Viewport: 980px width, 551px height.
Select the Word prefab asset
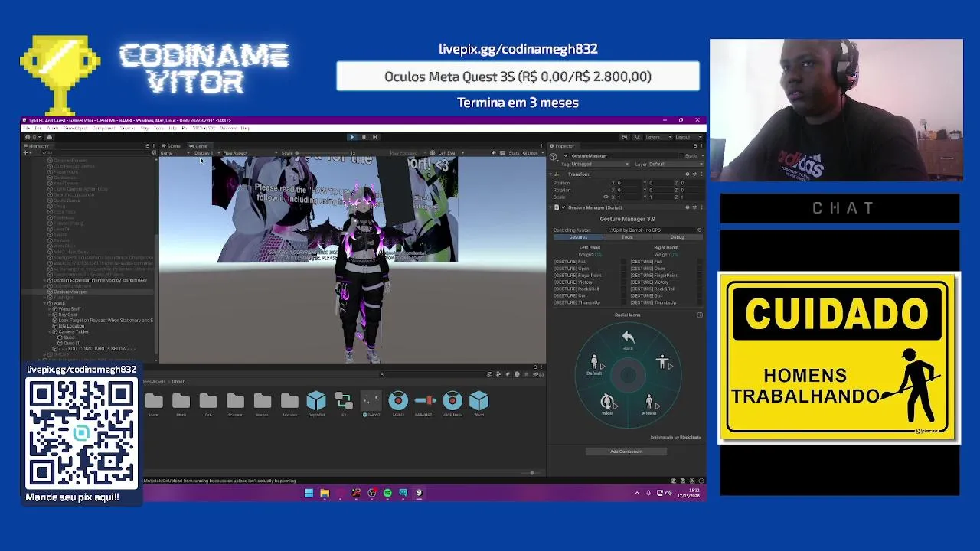[x=479, y=404]
